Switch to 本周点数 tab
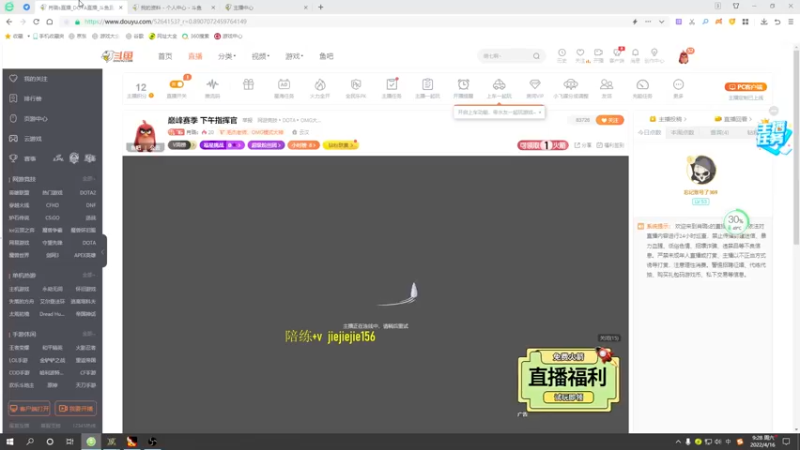The height and width of the screenshot is (450, 800). coord(682,133)
